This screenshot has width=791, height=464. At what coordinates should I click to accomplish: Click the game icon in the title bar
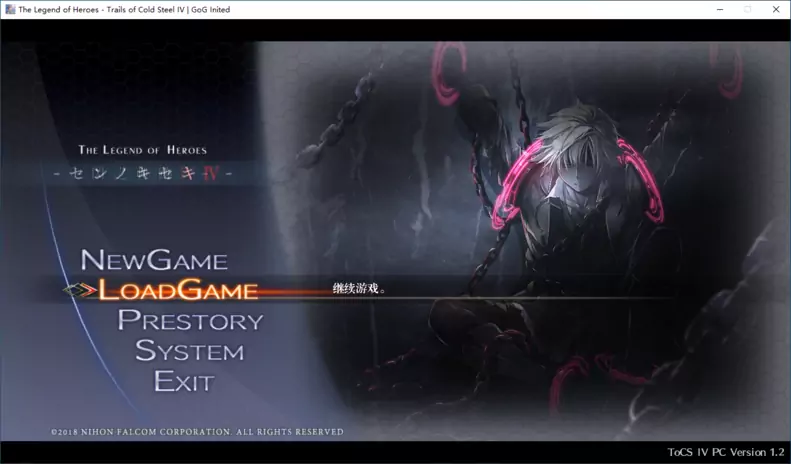(x=10, y=9)
